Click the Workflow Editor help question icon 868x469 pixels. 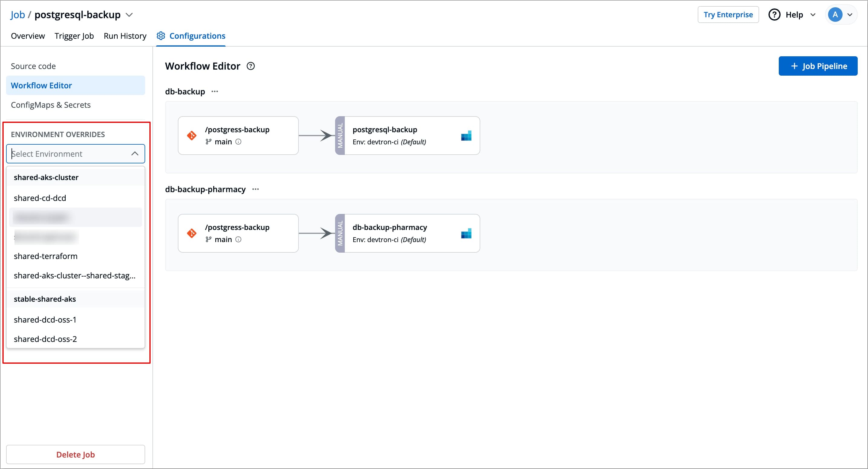pos(251,66)
